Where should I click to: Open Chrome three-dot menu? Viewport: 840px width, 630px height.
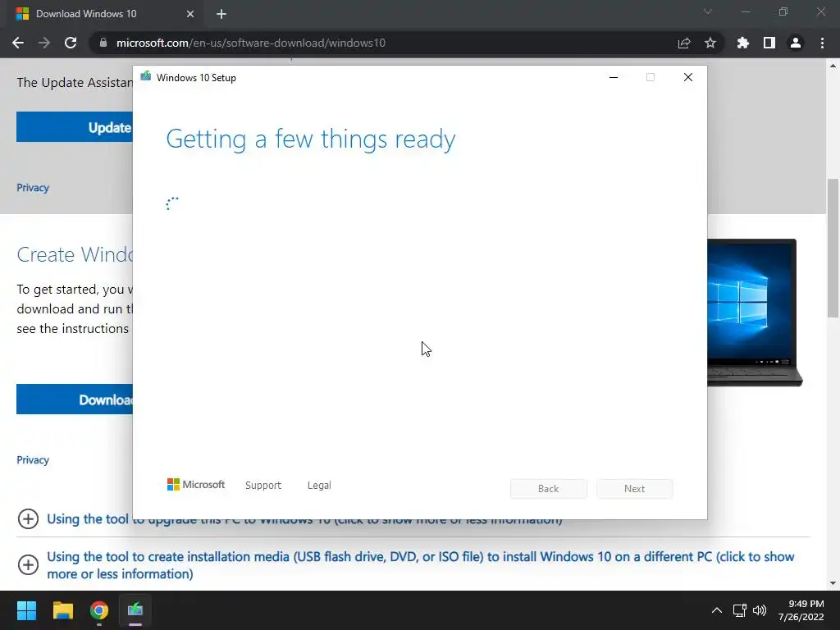pos(822,43)
